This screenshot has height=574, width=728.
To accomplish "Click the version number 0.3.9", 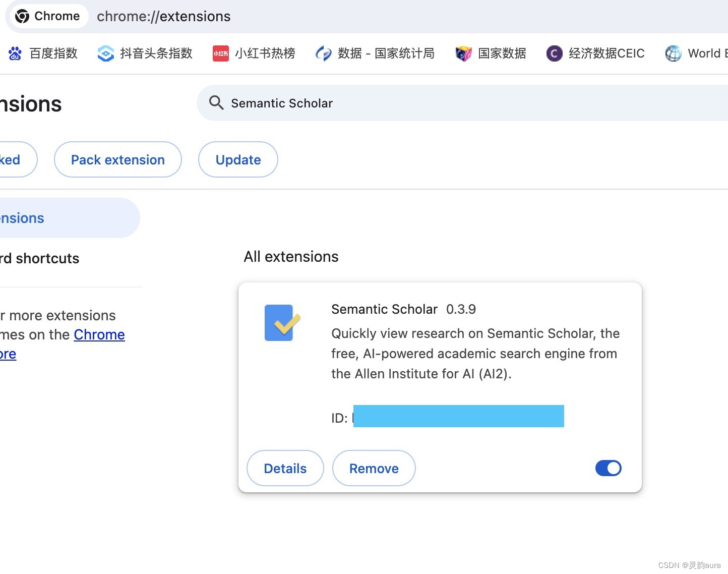I will pyautogui.click(x=461, y=309).
